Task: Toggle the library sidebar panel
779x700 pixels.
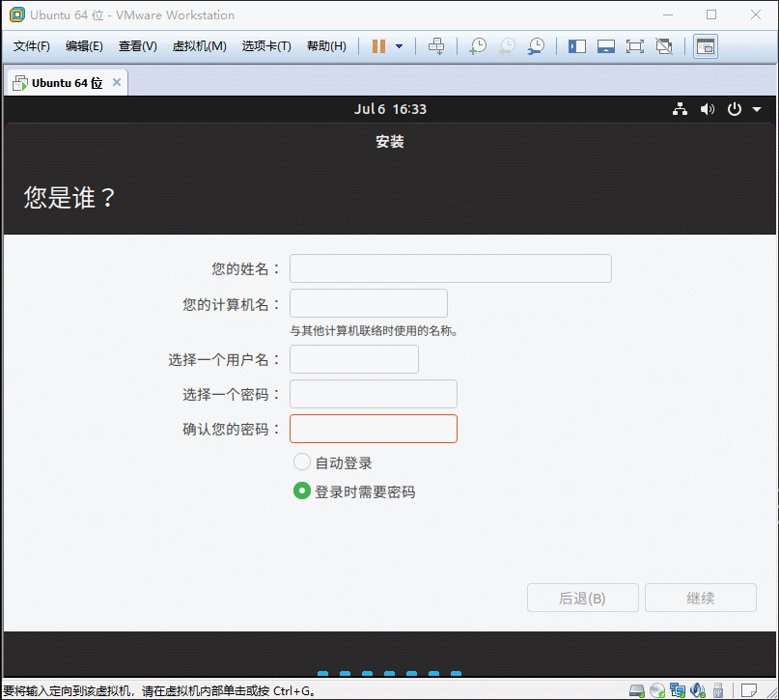Action: point(577,46)
